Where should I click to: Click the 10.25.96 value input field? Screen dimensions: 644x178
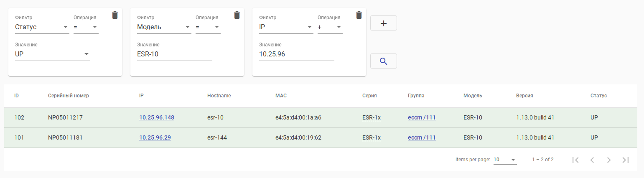coord(296,54)
